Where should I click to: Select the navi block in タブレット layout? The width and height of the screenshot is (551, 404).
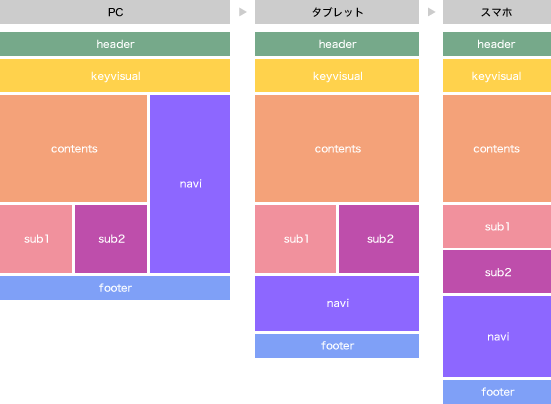pos(337,304)
